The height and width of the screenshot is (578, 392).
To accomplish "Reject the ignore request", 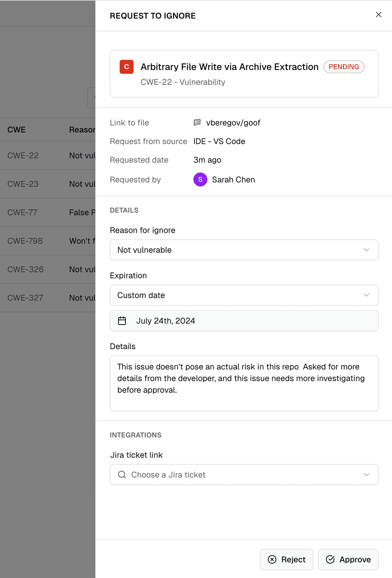I will click(x=286, y=559).
